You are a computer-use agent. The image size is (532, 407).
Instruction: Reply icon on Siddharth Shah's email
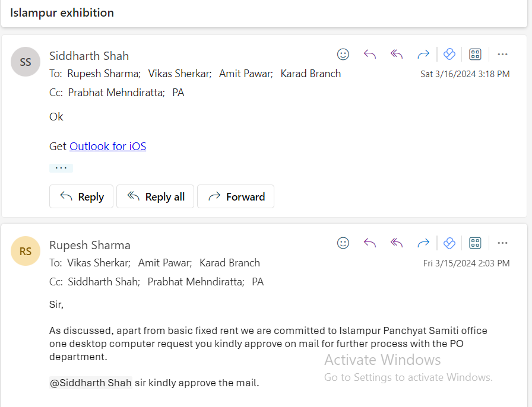coord(370,54)
